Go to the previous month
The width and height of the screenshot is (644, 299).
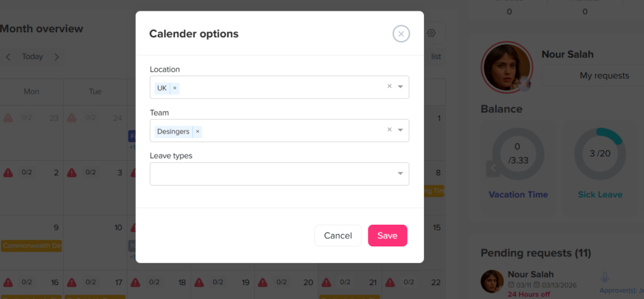point(8,57)
